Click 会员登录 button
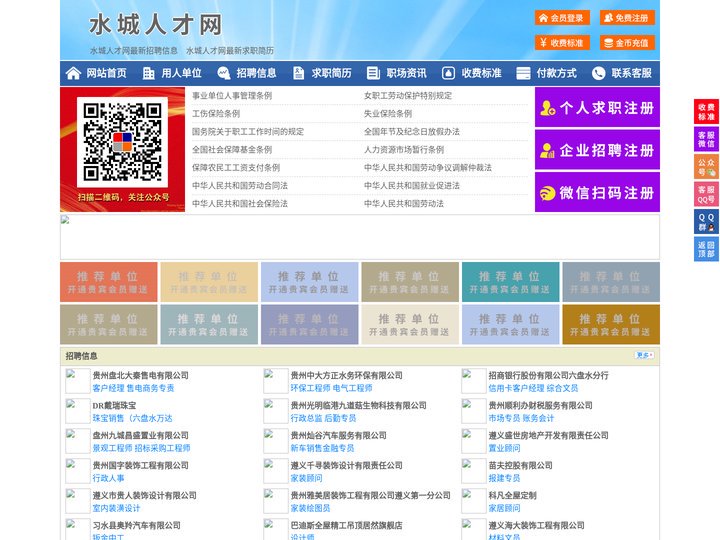The image size is (720, 540). [x=562, y=18]
